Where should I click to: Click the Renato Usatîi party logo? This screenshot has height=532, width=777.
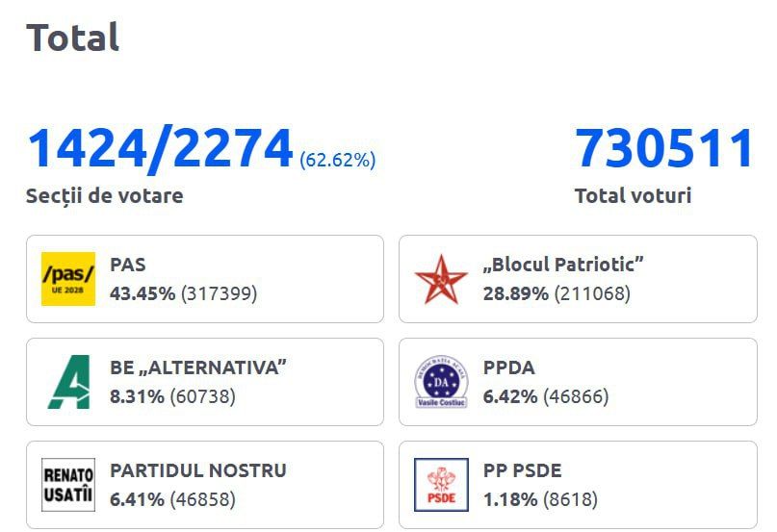68,485
